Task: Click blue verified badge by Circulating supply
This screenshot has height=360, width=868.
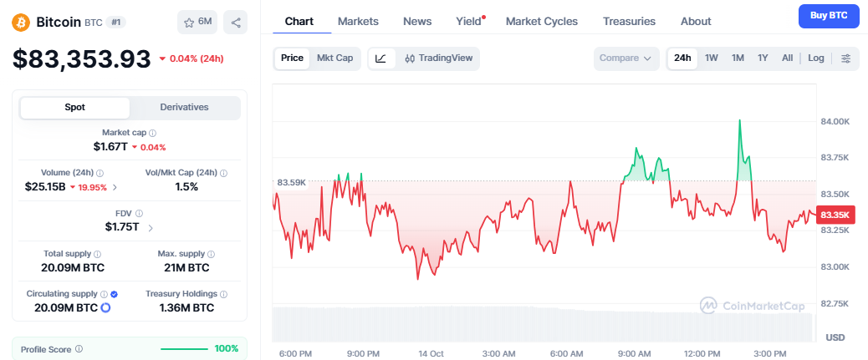Action: click(x=114, y=294)
